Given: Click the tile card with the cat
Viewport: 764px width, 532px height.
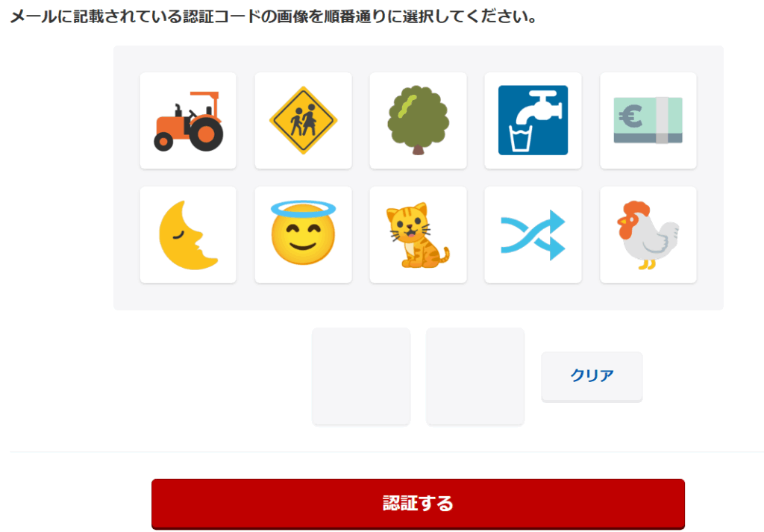Looking at the screenshot, I should [418, 235].
